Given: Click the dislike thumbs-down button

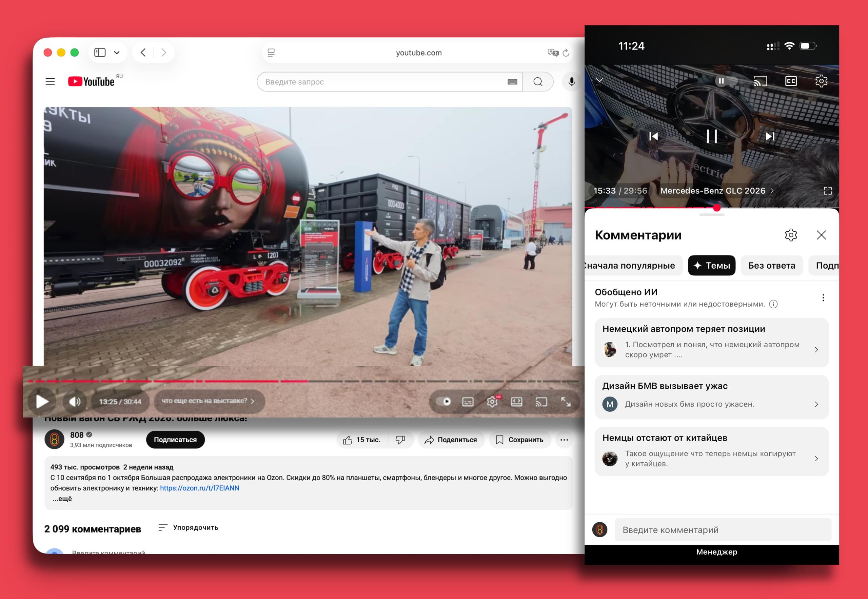Looking at the screenshot, I should pyautogui.click(x=400, y=440).
